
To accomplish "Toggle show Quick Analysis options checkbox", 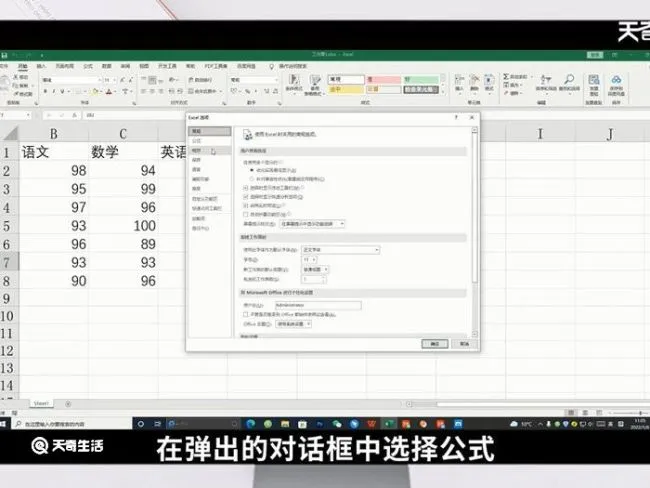I will click(246, 197).
